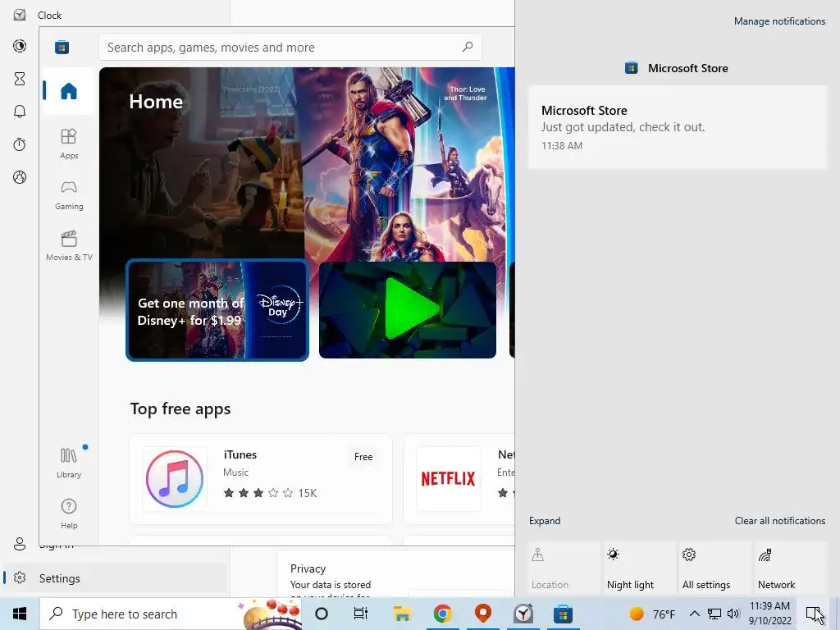Show hidden system tray icons
This screenshot has height=630, width=840.
tap(694, 614)
